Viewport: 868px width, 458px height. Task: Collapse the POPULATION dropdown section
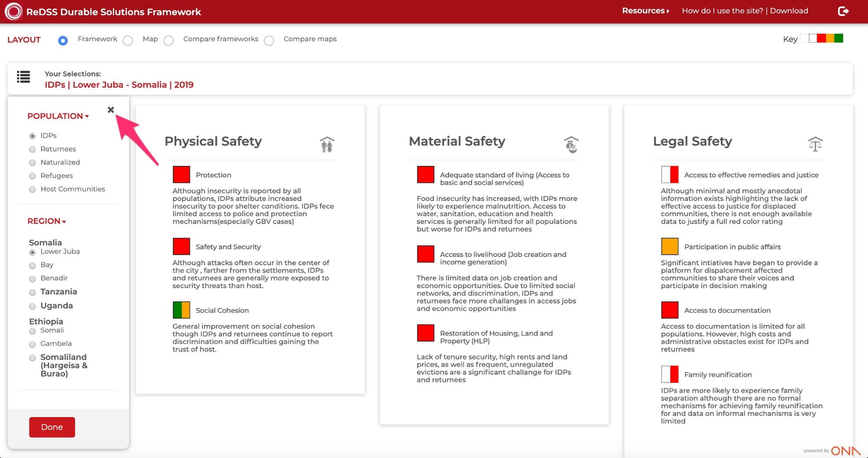pyautogui.click(x=58, y=116)
